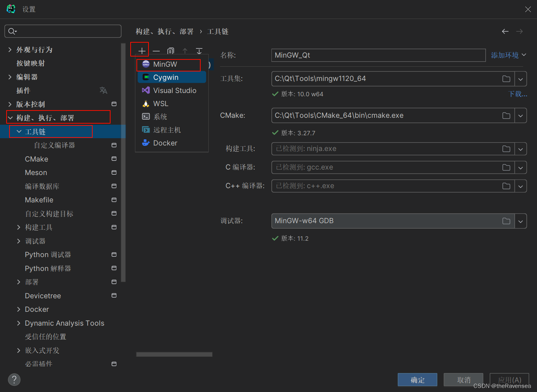The image size is (537, 392).
Task: Select Cygwin from the toolchain menu
Action: click(172, 77)
